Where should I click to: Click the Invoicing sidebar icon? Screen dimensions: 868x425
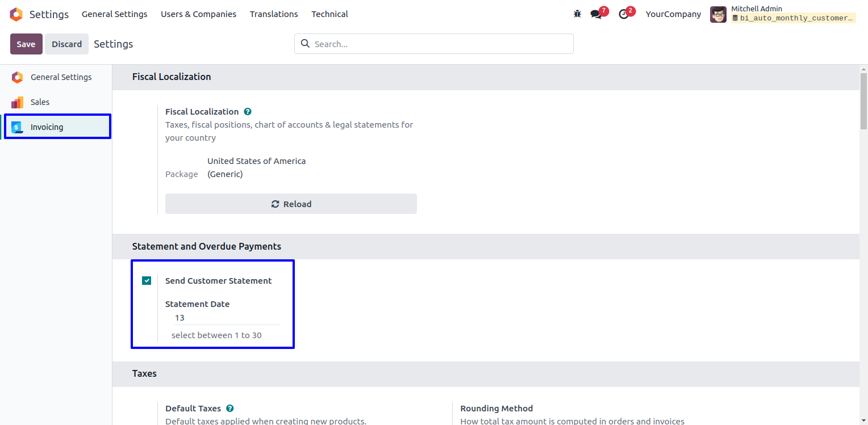coord(17,127)
